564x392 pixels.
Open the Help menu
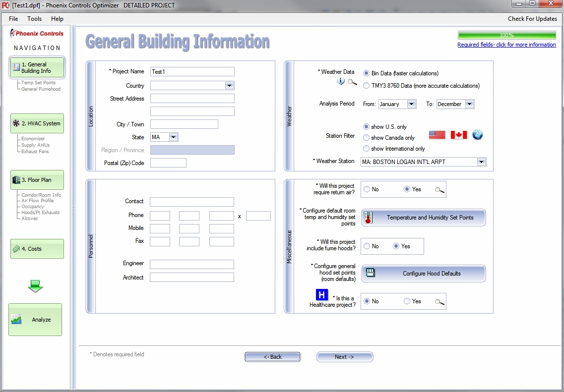57,19
